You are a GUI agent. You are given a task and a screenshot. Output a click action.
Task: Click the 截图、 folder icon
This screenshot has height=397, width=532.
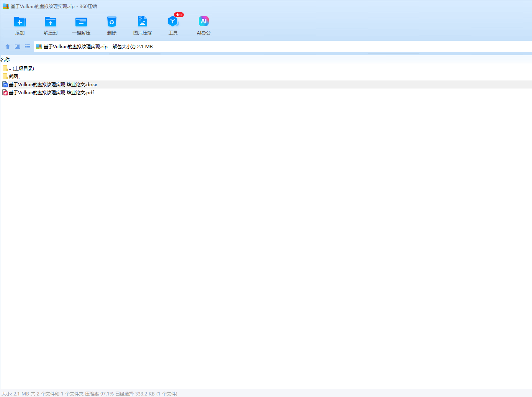(x=5, y=76)
